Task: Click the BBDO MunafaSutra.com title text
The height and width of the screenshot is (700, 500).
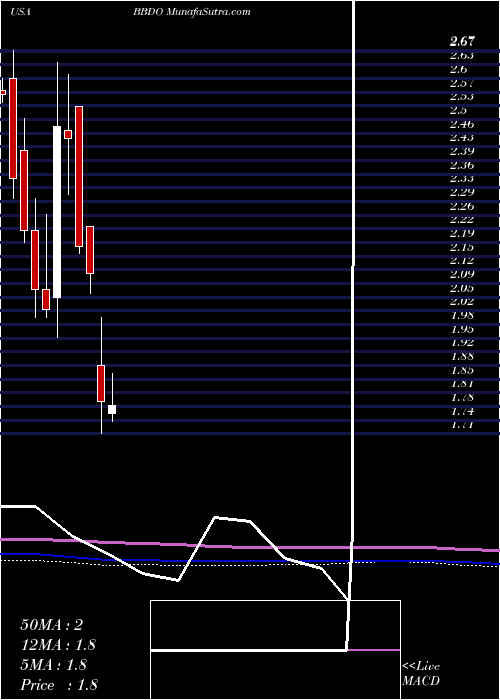Action: tap(192, 12)
